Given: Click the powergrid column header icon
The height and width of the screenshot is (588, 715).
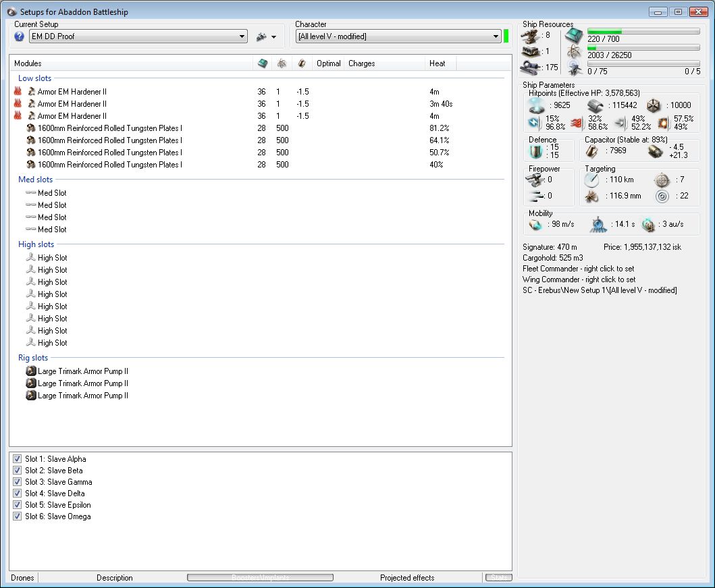Looking at the screenshot, I should 282,63.
